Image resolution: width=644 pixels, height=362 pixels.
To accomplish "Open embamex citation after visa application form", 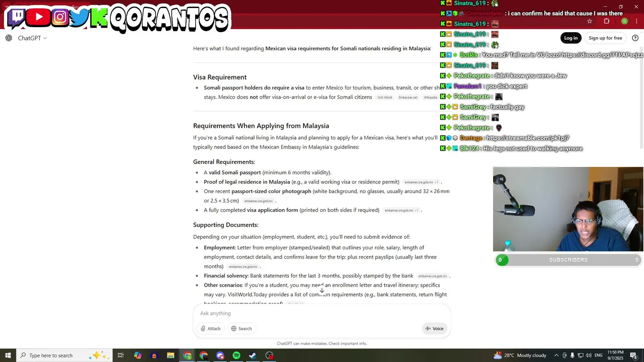I will [401, 211].
